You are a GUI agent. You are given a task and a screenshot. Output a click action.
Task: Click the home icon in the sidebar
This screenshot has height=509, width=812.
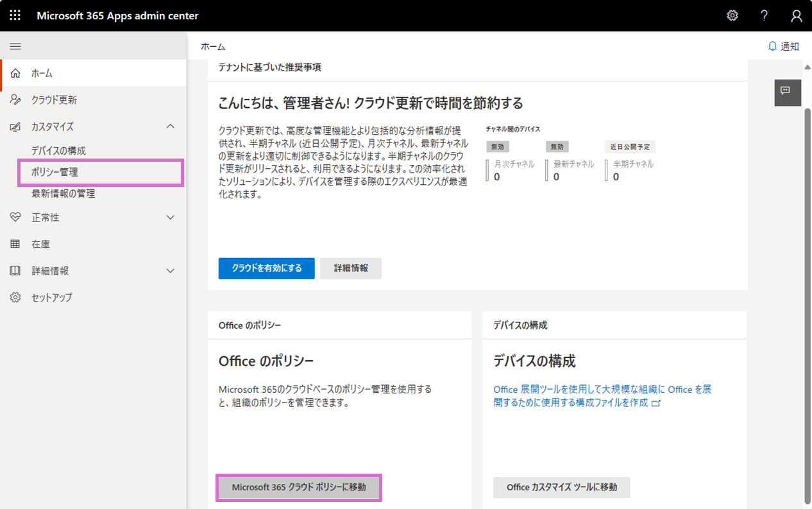click(15, 73)
